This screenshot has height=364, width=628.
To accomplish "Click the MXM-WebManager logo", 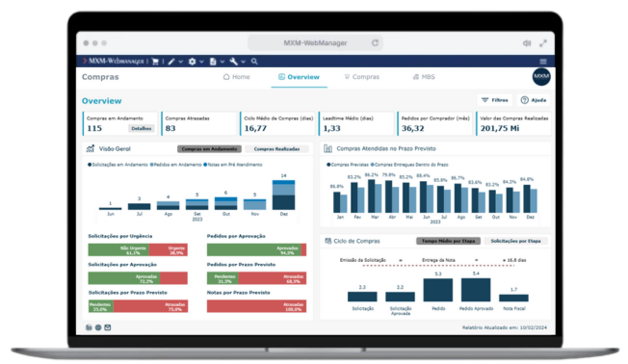I will click(x=113, y=62).
